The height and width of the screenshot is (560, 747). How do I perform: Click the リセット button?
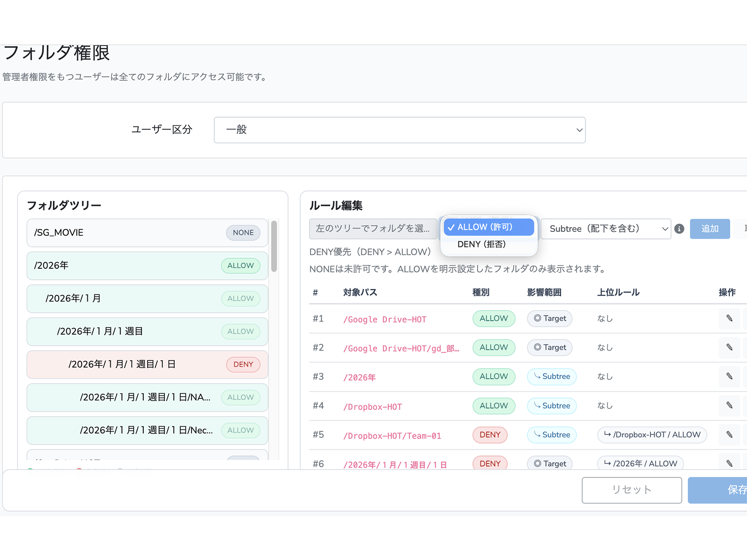[x=632, y=490]
